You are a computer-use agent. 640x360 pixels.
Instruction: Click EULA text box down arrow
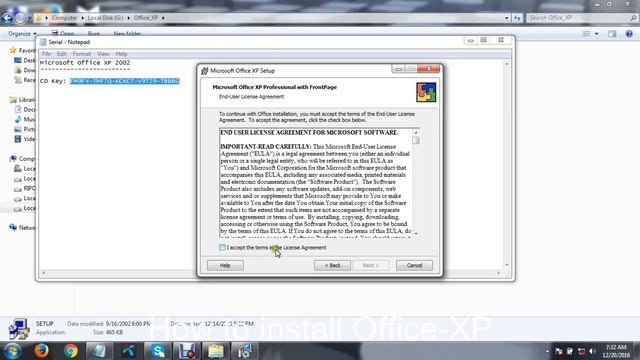pos(416,233)
